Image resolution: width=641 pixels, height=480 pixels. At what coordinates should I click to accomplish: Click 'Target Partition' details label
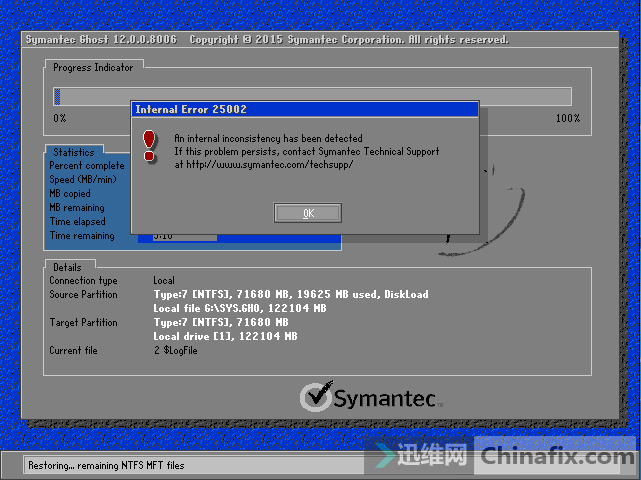[x=83, y=323]
